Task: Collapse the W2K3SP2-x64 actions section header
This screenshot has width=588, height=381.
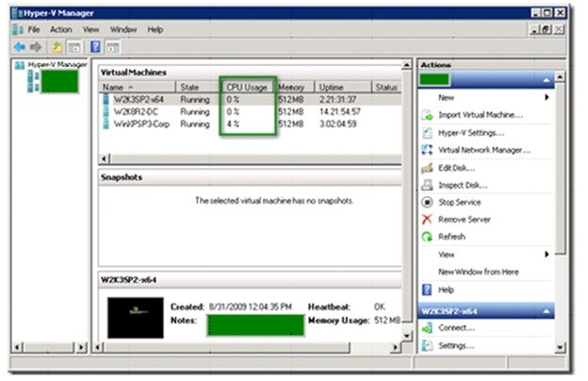Action: click(547, 311)
